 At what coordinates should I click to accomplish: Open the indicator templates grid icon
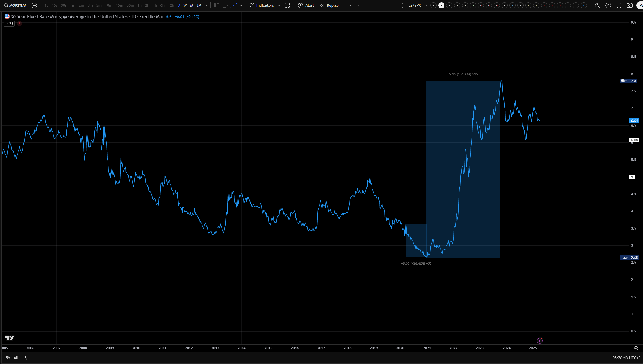pyautogui.click(x=287, y=5)
